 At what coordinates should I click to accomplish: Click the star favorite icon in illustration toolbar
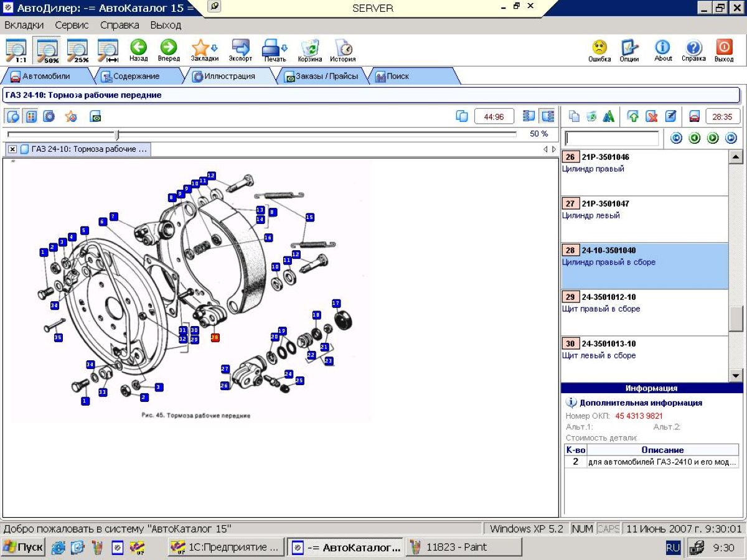click(71, 116)
